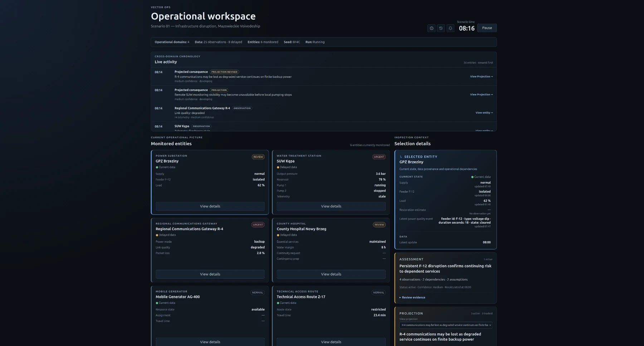The image size is (644, 346).
Task: Open the history clock icon
Action: click(441, 28)
